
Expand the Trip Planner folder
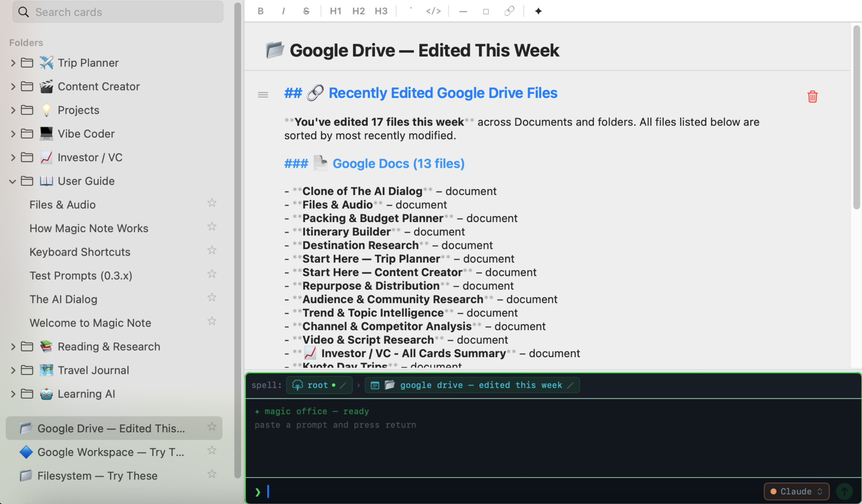(13, 63)
